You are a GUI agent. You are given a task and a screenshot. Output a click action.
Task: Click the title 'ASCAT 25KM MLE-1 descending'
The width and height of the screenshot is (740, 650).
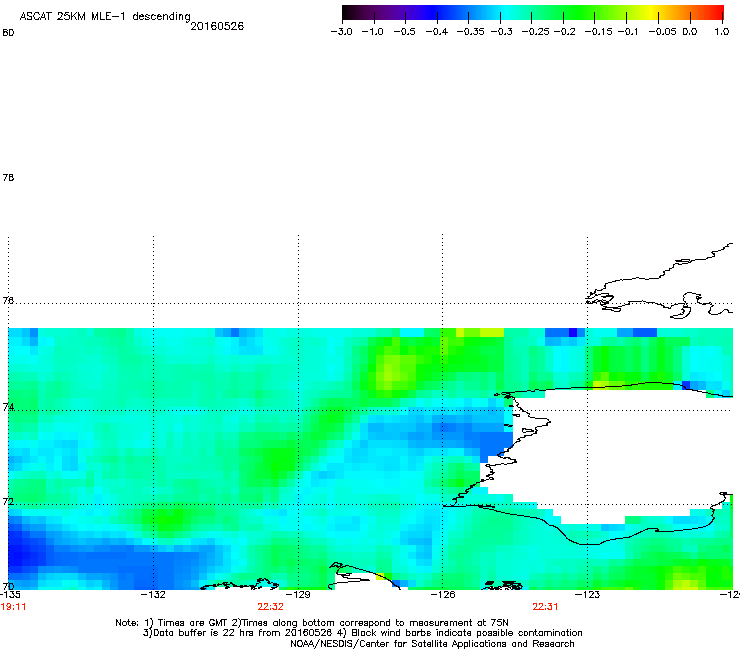tap(105, 17)
